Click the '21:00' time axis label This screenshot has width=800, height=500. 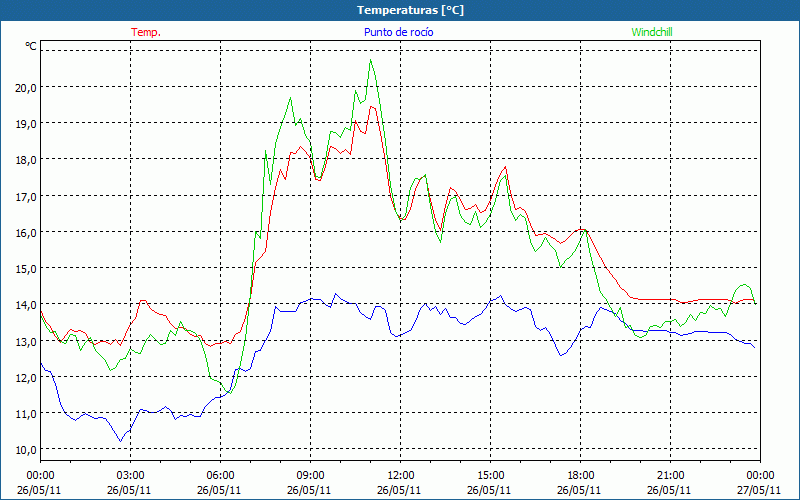[x=670, y=475]
